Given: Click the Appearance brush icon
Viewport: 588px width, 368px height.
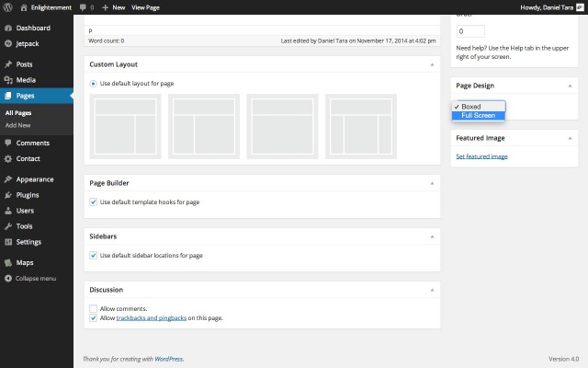Looking at the screenshot, I should [8, 179].
